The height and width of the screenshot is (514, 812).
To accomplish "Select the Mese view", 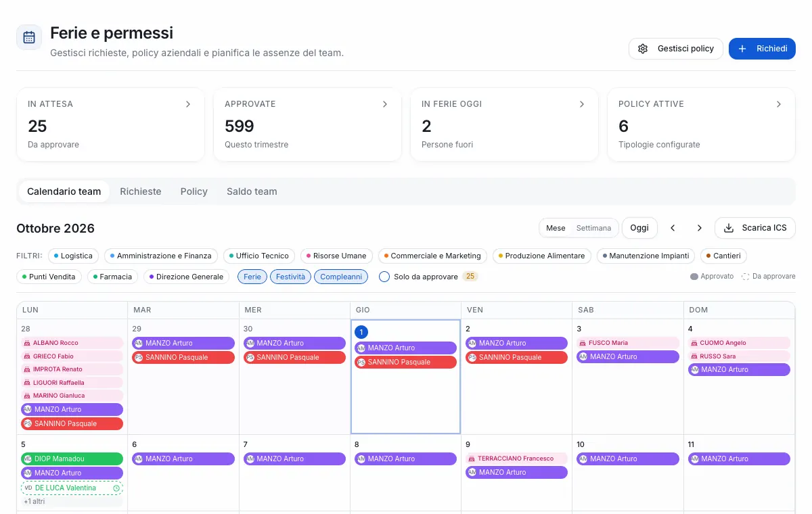I will pyautogui.click(x=556, y=228).
